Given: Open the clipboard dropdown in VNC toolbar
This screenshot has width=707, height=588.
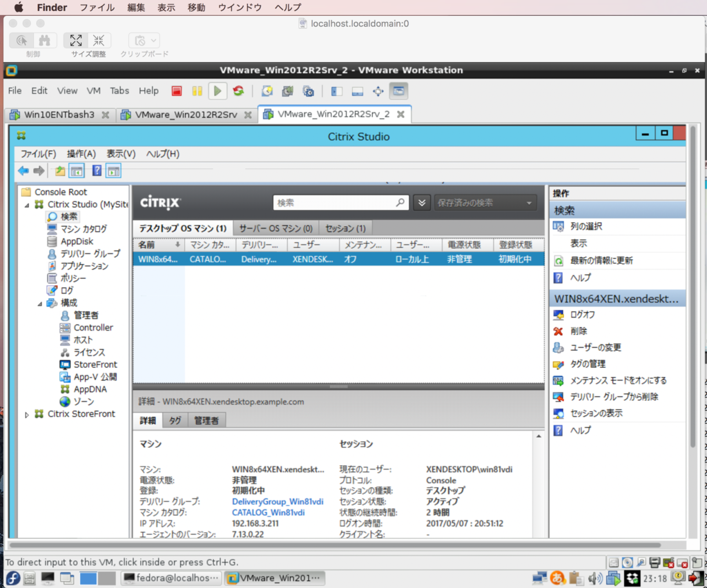Looking at the screenshot, I should (144, 41).
